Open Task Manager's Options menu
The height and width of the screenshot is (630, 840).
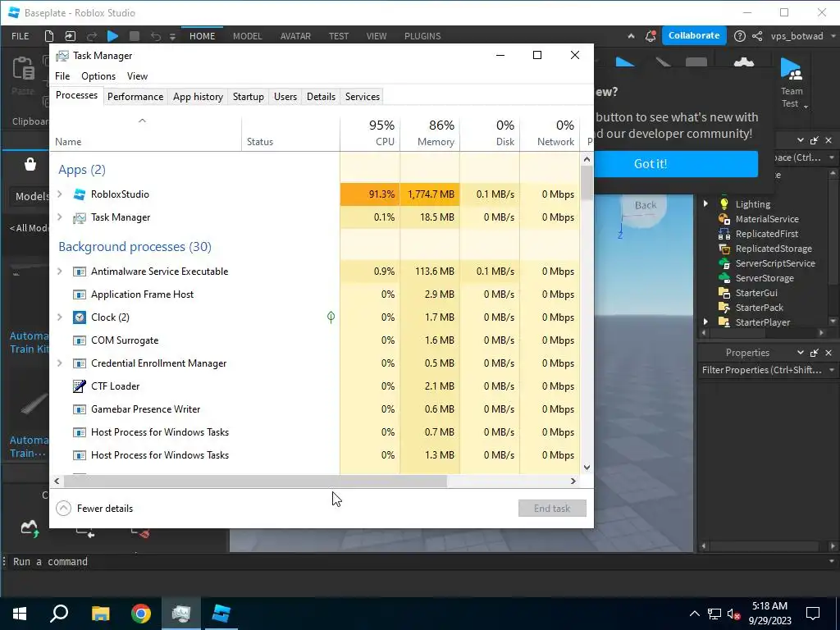pos(98,76)
